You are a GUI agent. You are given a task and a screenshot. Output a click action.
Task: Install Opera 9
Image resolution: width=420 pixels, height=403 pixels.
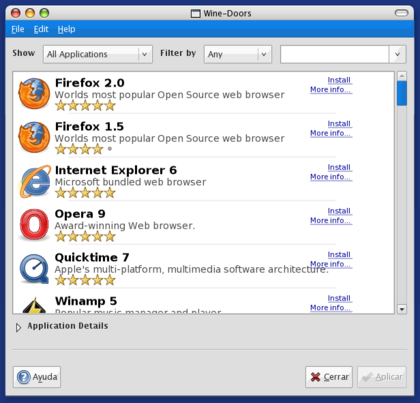click(339, 211)
